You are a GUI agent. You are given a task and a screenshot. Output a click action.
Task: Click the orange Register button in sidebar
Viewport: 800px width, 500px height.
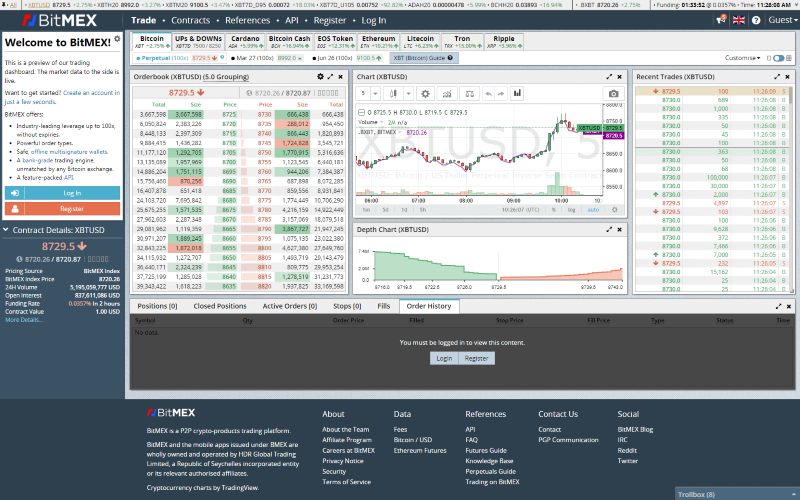[62, 209]
